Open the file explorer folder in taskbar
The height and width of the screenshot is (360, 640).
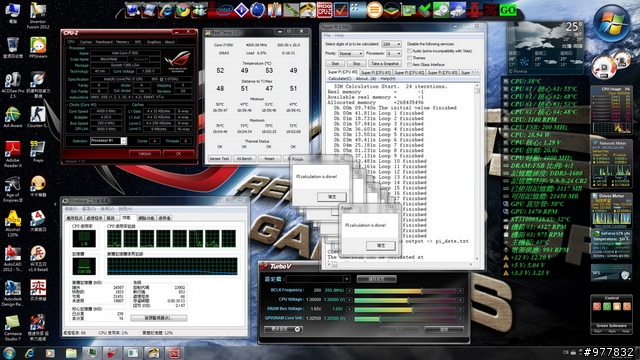coord(71,353)
